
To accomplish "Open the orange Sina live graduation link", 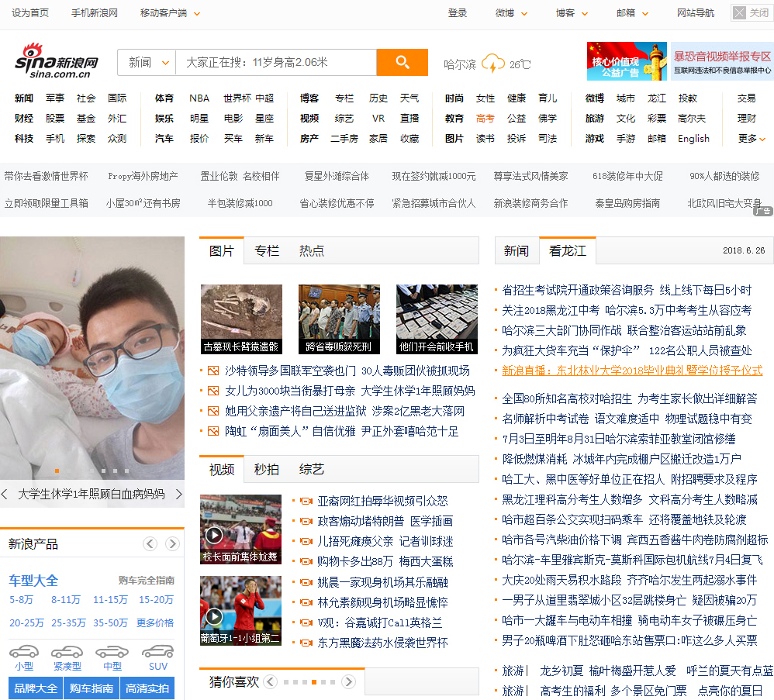I will [631, 371].
